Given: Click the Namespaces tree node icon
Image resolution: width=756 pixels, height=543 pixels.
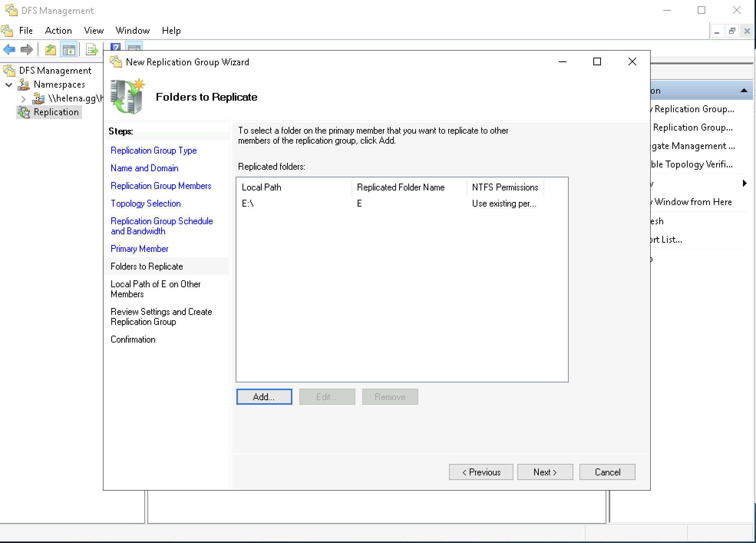Looking at the screenshot, I should (x=24, y=84).
